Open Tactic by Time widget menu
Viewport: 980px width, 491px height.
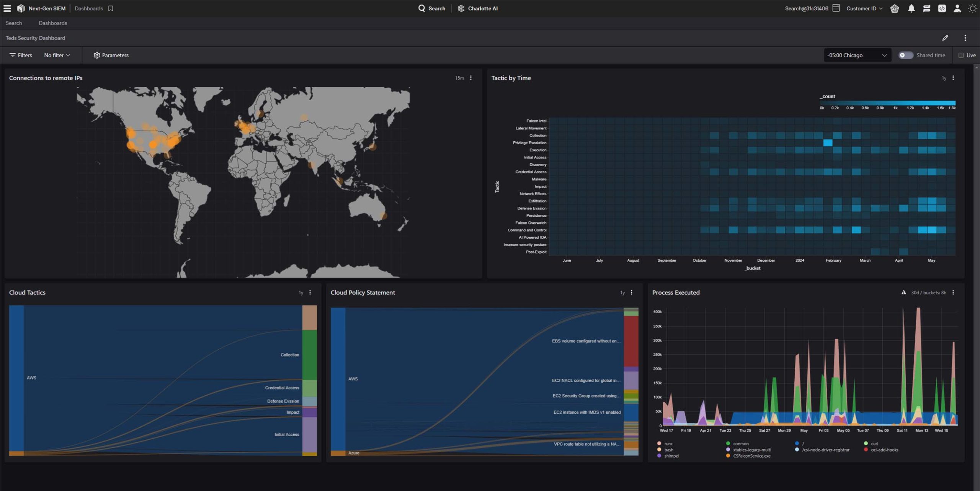953,78
